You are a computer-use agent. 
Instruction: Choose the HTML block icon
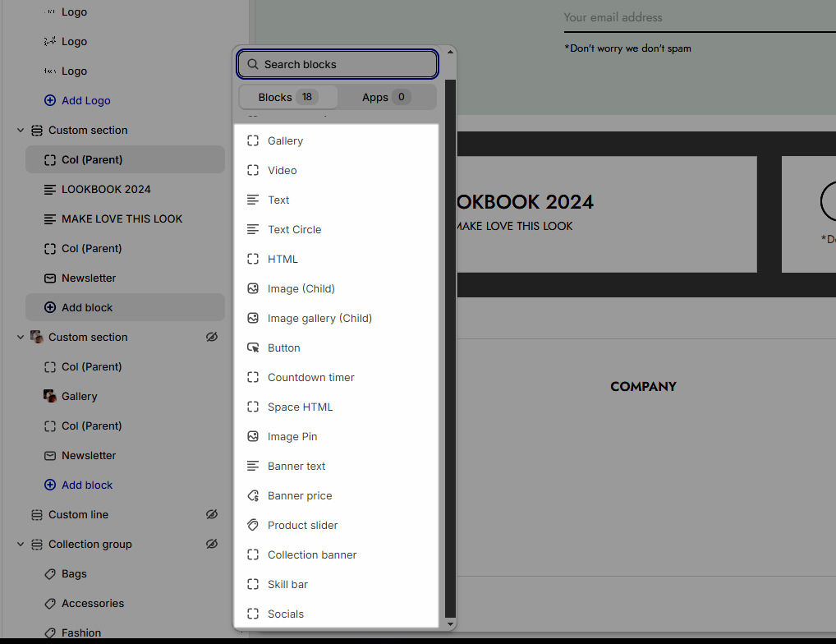pyautogui.click(x=253, y=259)
